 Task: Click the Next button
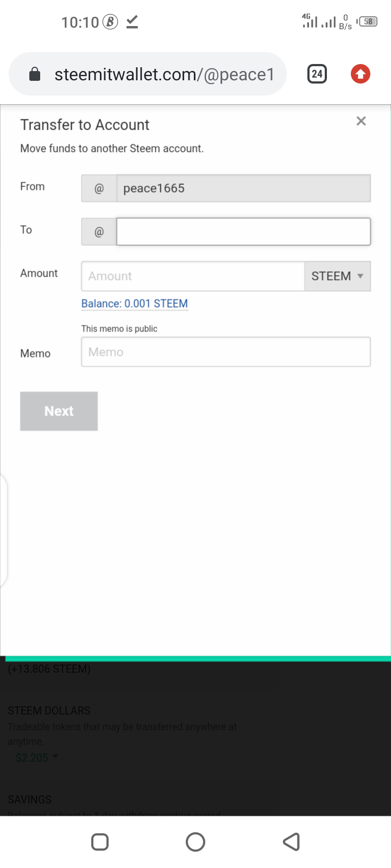[x=59, y=411]
